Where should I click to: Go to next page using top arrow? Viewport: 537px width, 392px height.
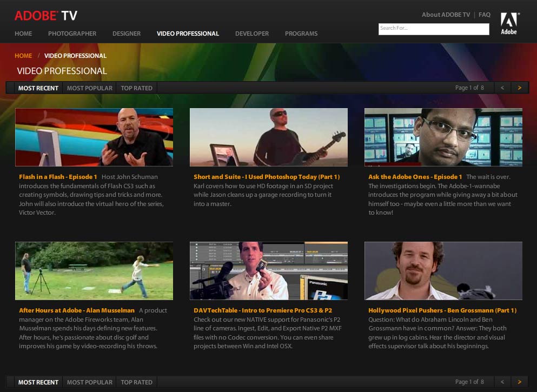click(x=520, y=88)
